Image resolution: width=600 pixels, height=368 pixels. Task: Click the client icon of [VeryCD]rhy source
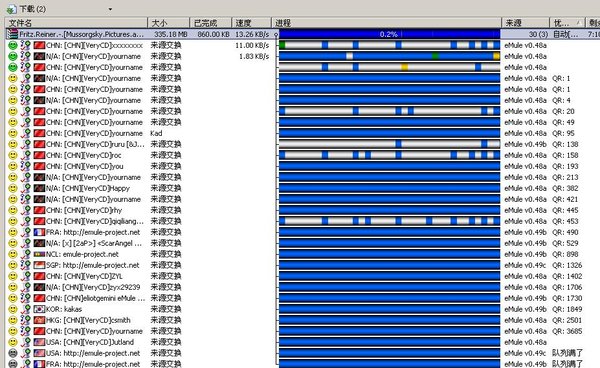click(26, 210)
